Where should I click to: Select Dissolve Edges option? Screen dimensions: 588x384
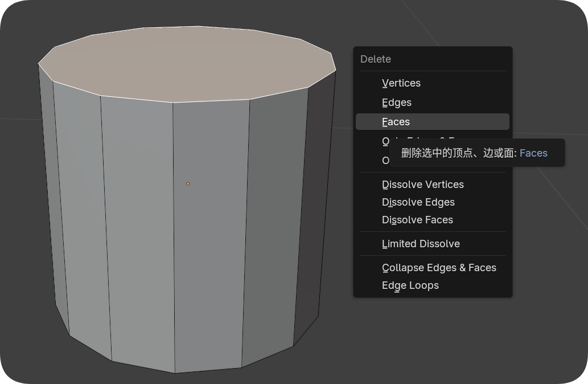tap(418, 202)
